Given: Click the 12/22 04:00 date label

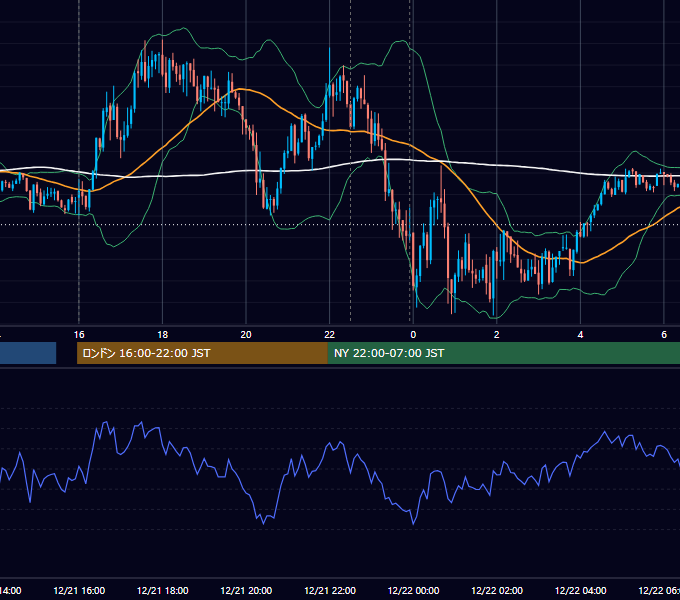Looking at the screenshot, I should 581,590.
